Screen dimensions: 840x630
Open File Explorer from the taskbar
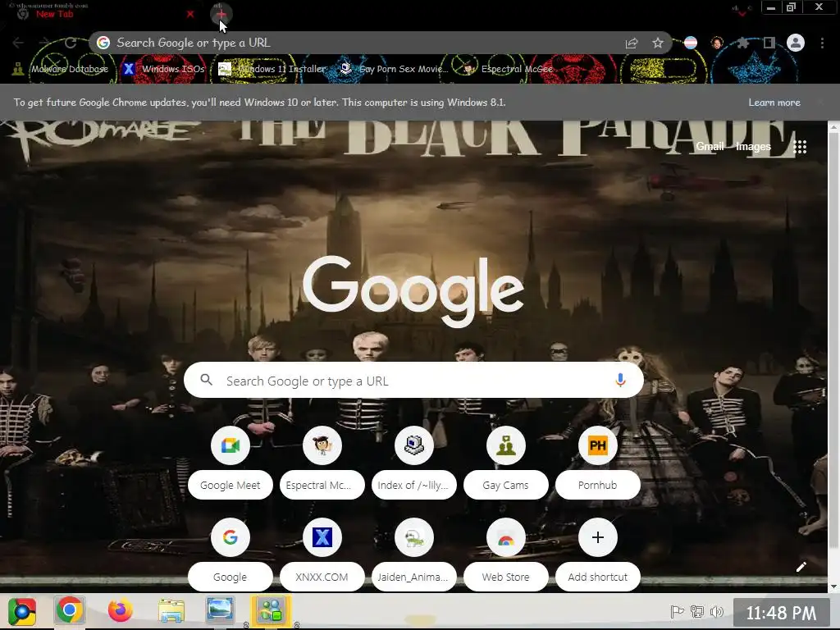coord(171,610)
